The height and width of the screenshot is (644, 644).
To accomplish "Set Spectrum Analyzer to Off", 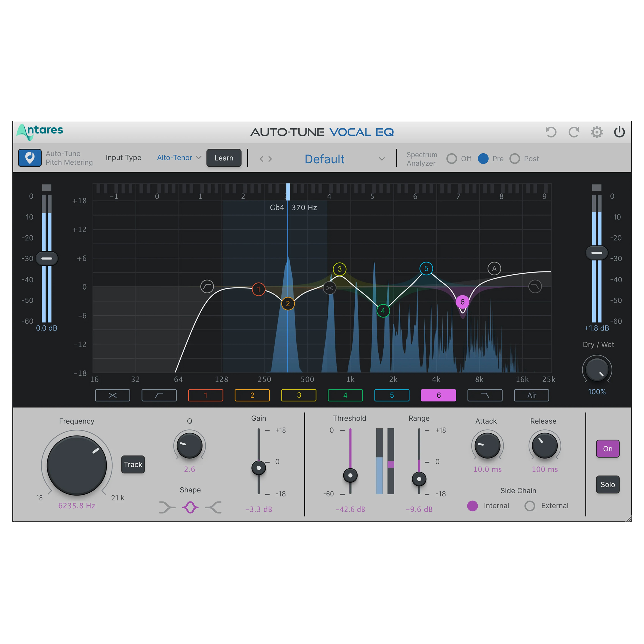I will coord(452,159).
